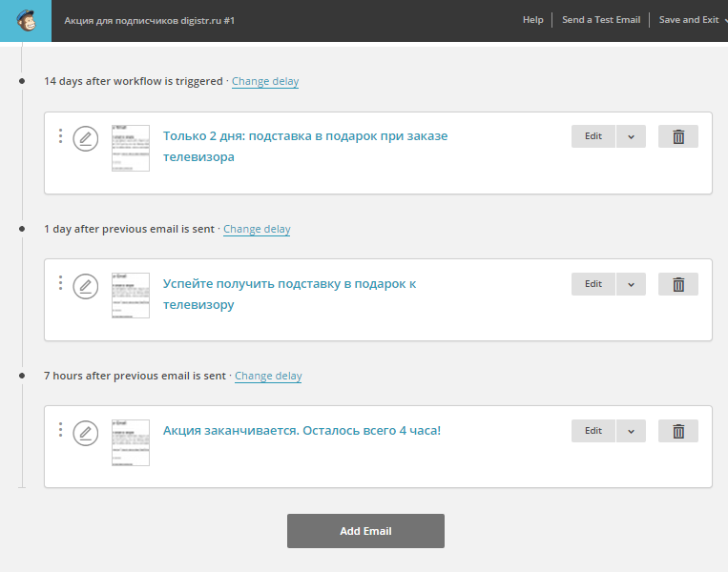The width and height of the screenshot is (728, 572).
Task: Click drag handle dots of 'Успейте получить' email
Action: 60,282
